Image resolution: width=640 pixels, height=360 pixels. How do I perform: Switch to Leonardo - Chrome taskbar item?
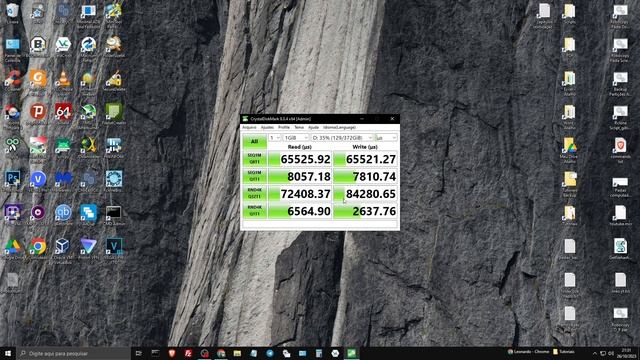[x=529, y=351]
